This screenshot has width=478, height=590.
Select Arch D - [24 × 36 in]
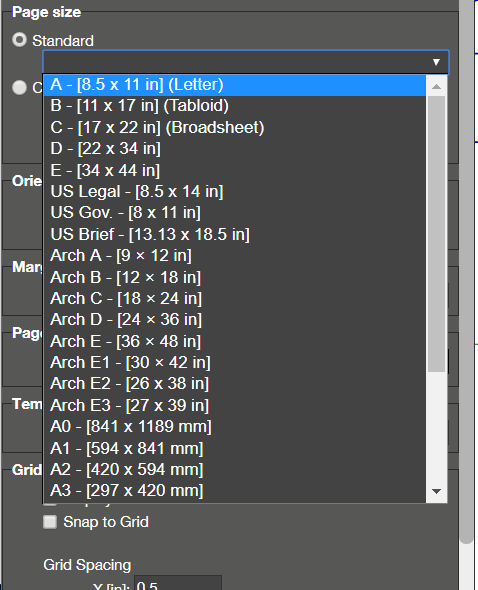[x=235, y=319]
